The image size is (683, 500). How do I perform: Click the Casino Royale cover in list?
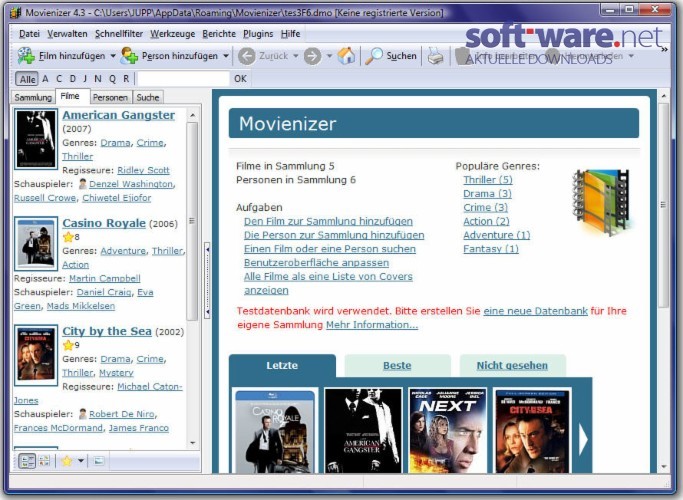(x=36, y=243)
